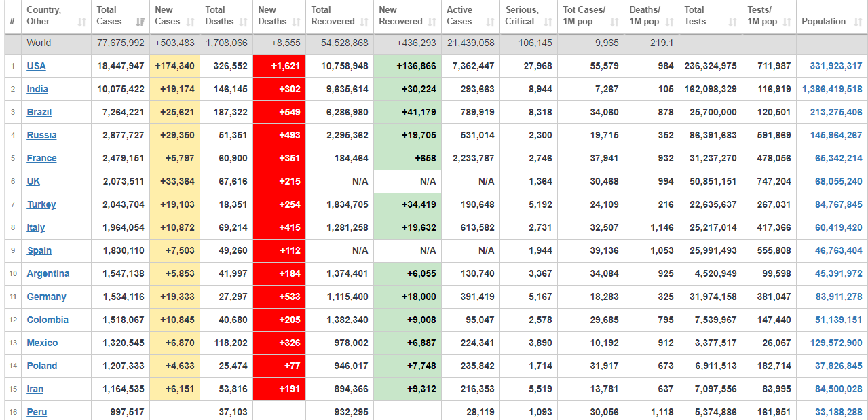Open the Brazil country link
868x420 pixels.
click(39, 112)
